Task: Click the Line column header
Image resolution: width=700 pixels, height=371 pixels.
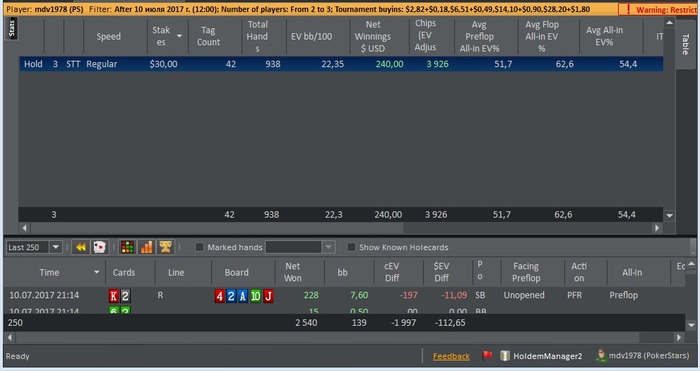Action: click(176, 272)
